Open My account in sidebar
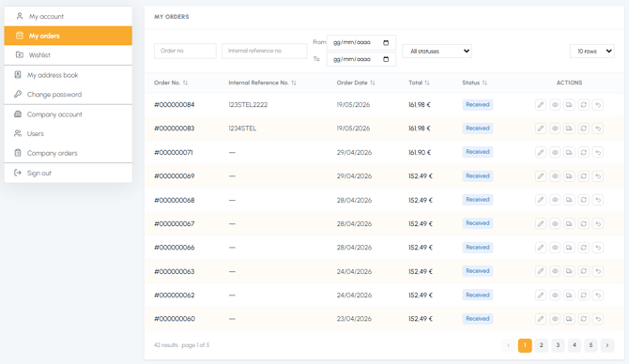The width and height of the screenshot is (629, 364). point(69,17)
